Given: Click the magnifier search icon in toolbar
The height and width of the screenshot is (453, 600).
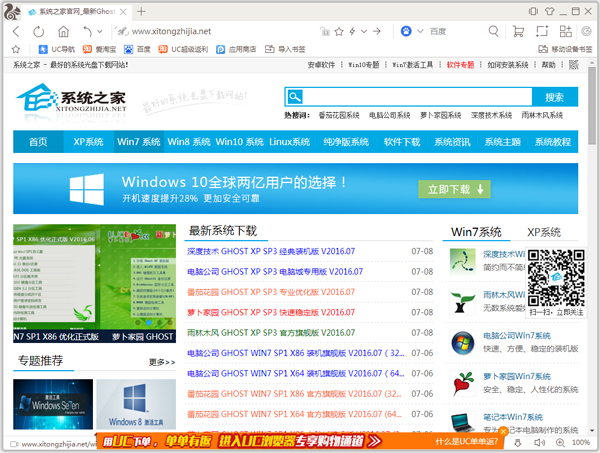Looking at the screenshot, I should pyautogui.click(x=494, y=31).
